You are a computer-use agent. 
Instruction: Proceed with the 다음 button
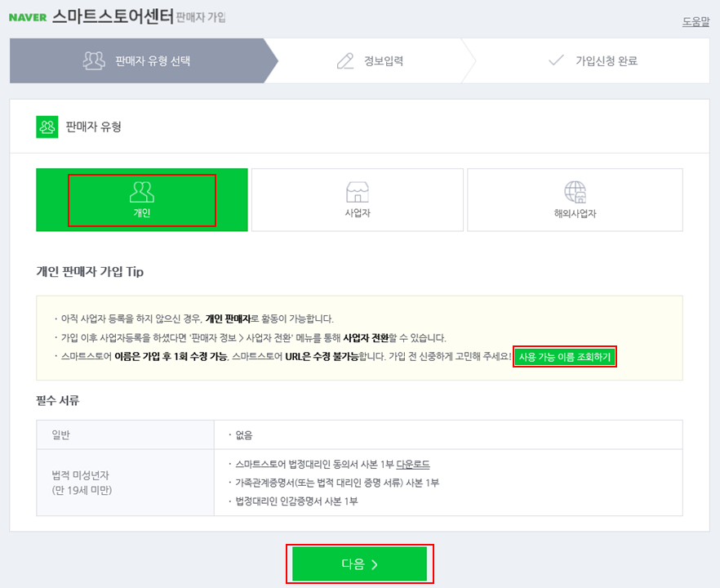pos(359,563)
